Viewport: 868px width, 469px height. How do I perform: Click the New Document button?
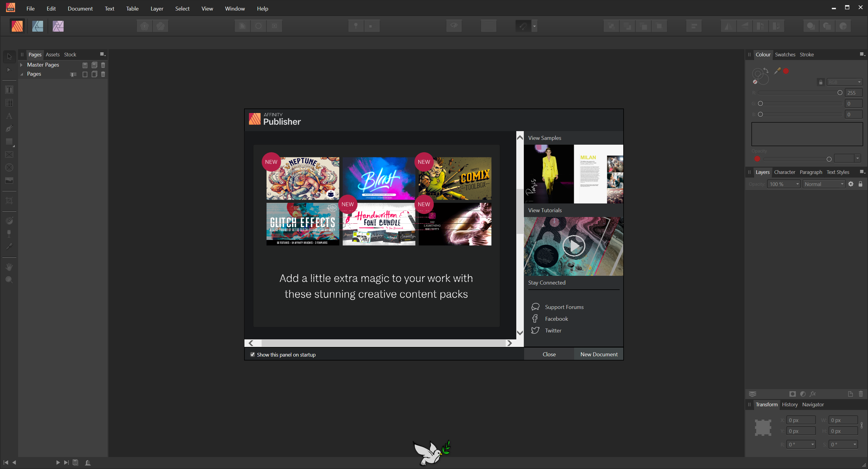(599, 354)
